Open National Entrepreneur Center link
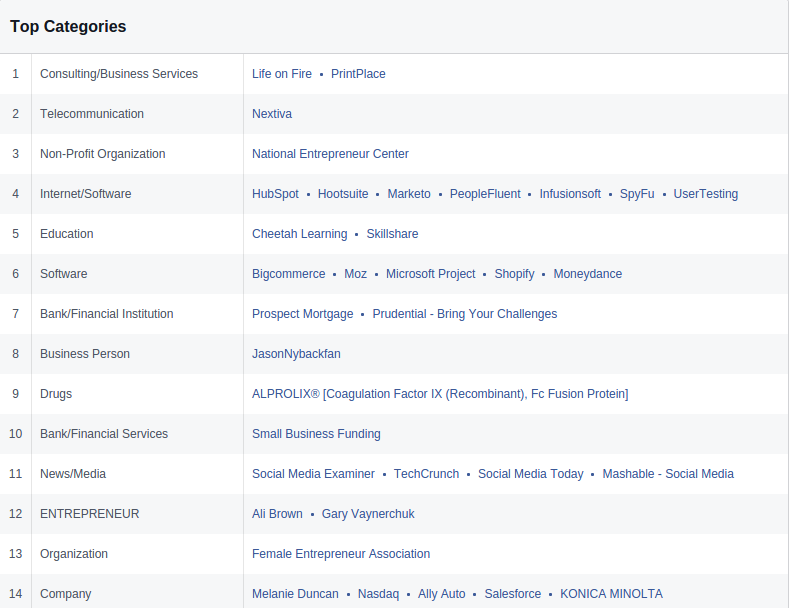The height and width of the screenshot is (608, 789). coord(330,154)
